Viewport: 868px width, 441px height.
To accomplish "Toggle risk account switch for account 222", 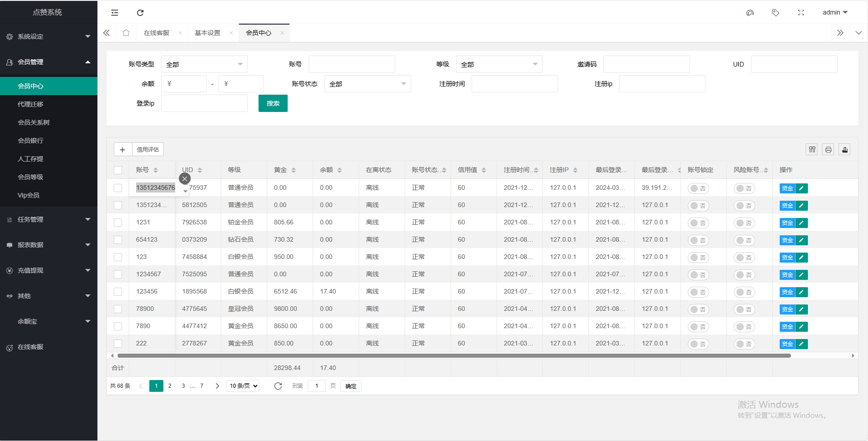I will tap(744, 344).
